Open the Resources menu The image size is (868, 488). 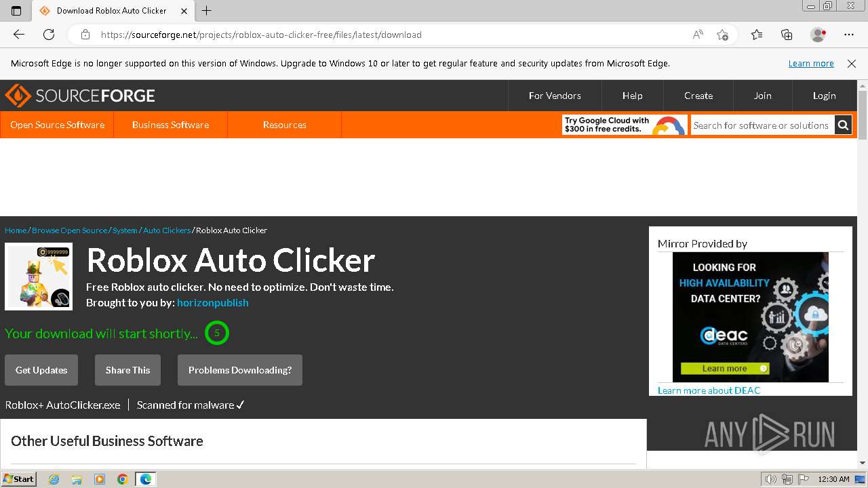tap(284, 125)
